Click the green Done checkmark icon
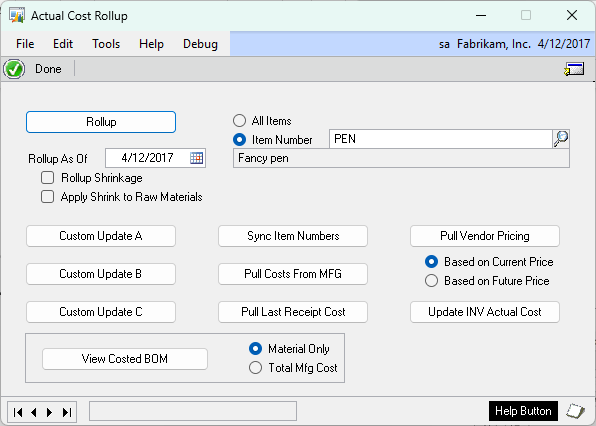The image size is (596, 426). pos(14,69)
